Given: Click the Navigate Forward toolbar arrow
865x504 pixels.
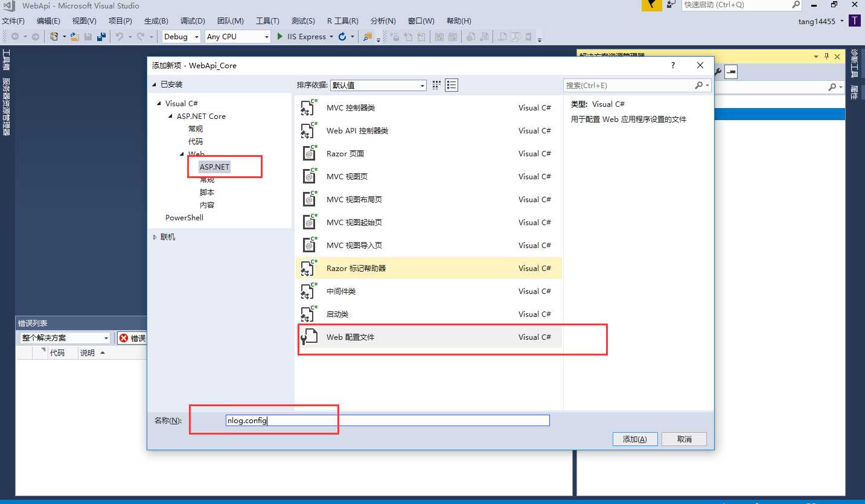Looking at the screenshot, I should [x=36, y=37].
